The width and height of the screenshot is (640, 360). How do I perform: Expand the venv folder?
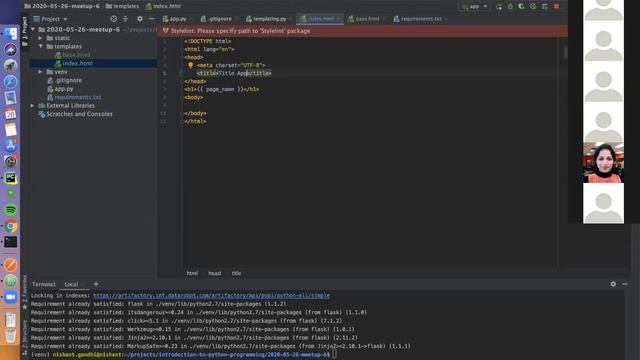[40, 72]
